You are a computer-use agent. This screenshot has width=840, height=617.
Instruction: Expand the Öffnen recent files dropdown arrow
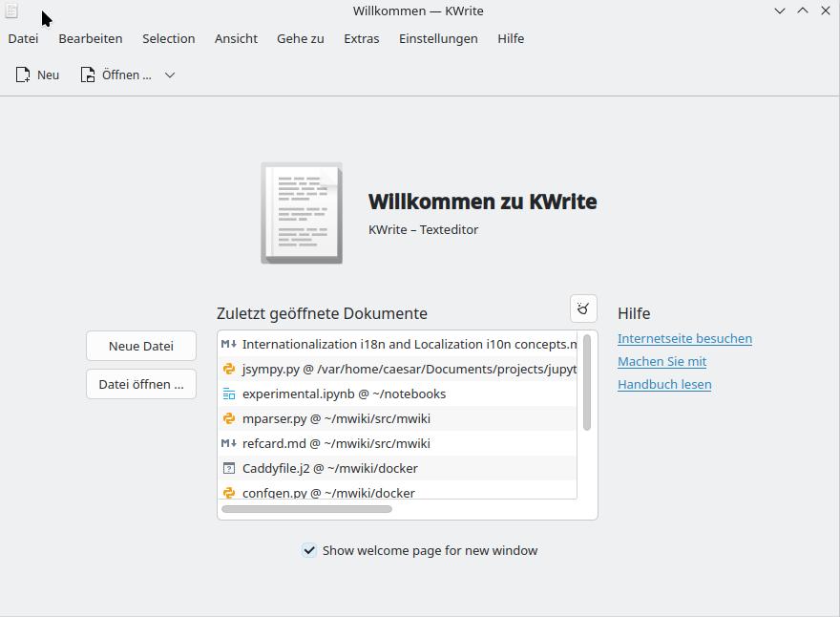170,74
